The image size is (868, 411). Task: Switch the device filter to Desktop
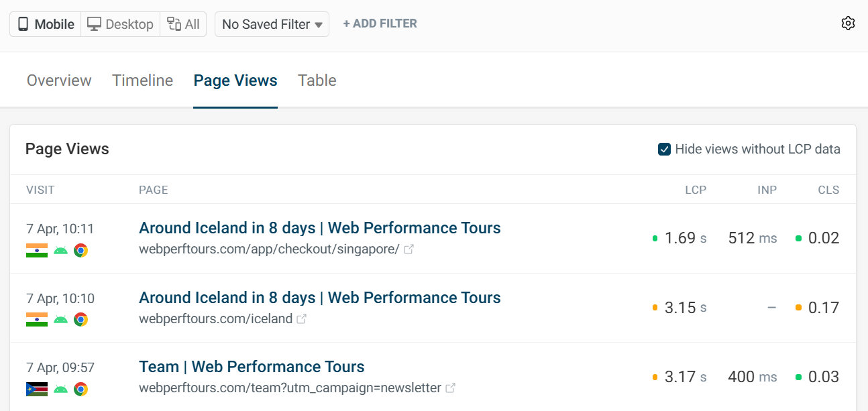pyautogui.click(x=119, y=23)
